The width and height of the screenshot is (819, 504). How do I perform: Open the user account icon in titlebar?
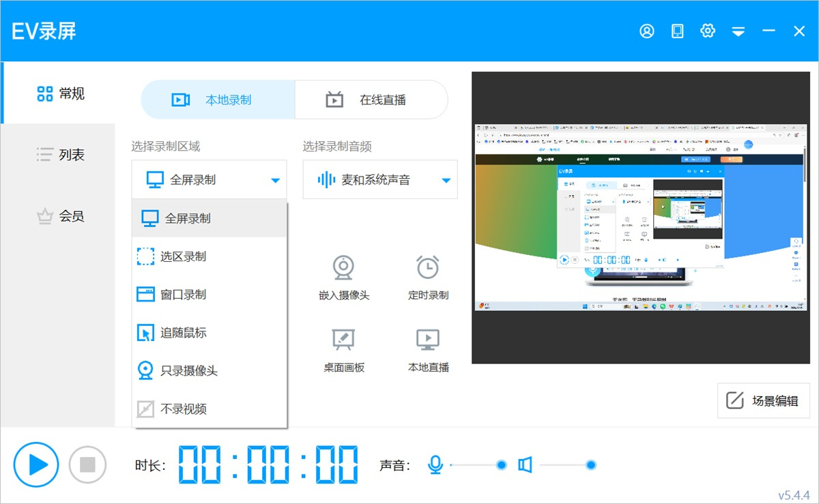(x=646, y=31)
